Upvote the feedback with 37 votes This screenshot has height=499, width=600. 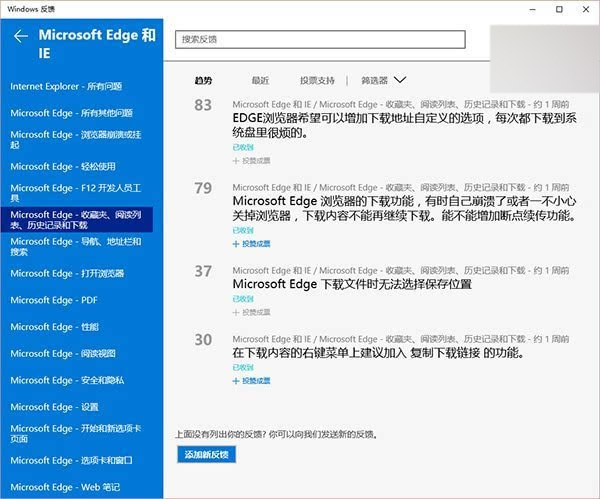251,312
